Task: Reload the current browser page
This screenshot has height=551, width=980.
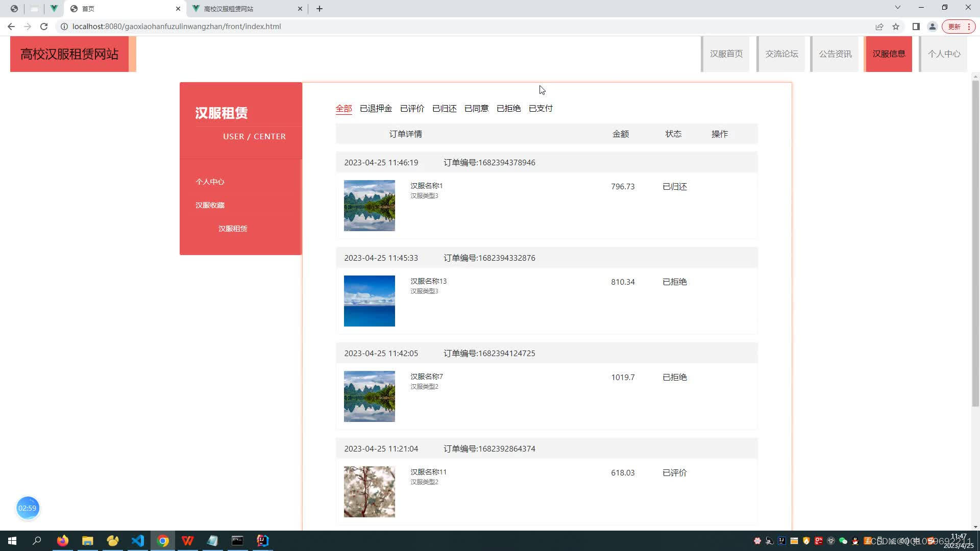Action: pyautogui.click(x=44, y=27)
